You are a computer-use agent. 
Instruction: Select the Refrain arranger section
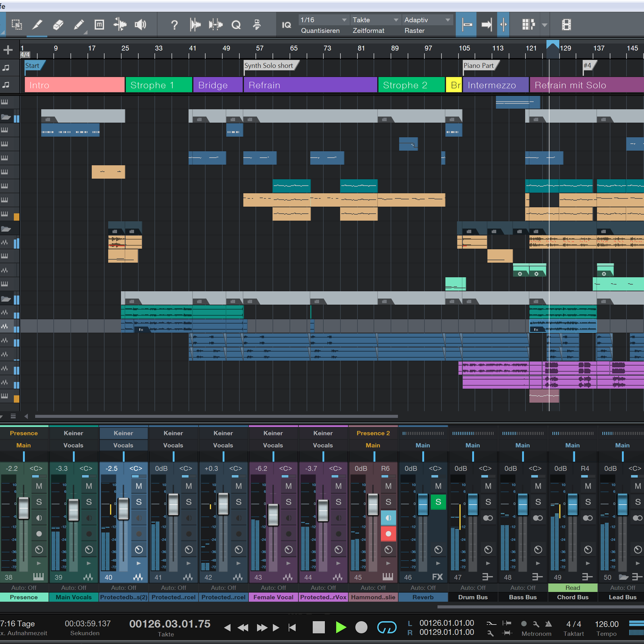pyautogui.click(x=310, y=85)
